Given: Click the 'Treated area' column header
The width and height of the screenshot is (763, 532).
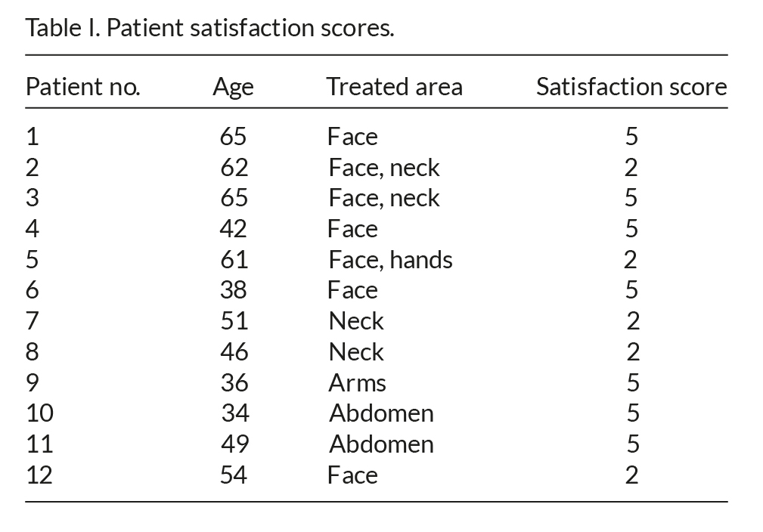Looking at the screenshot, I should coord(394,87).
